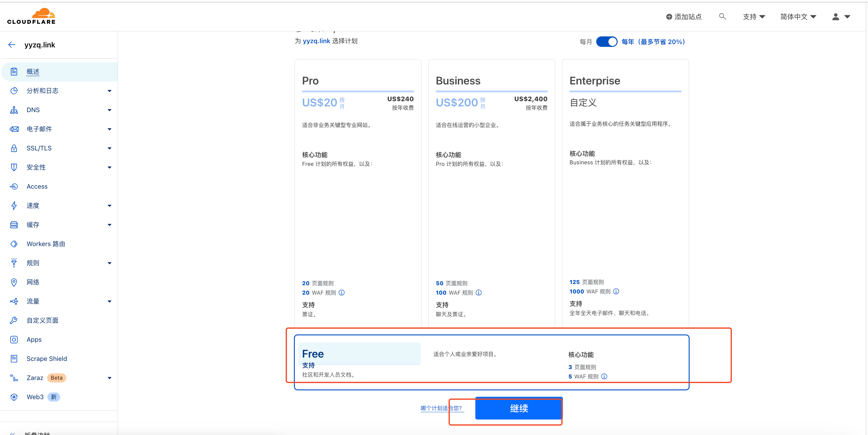This screenshot has width=868, height=435.
Task: Click the 电子邮件 envelope icon
Action: [x=14, y=129]
